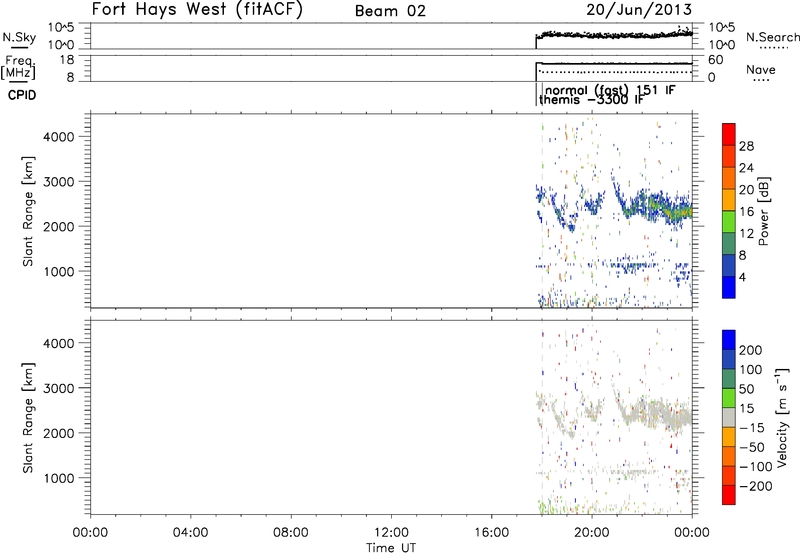Click the '-200' label on Velocity colorbar
800x554 pixels.
756,486
